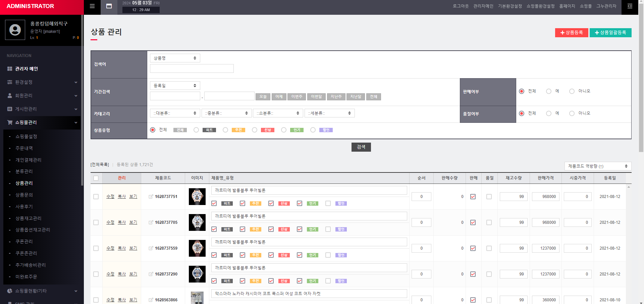644x304 pixels.
Task: Check the select-all checkbox in table header
Action: [96, 178]
